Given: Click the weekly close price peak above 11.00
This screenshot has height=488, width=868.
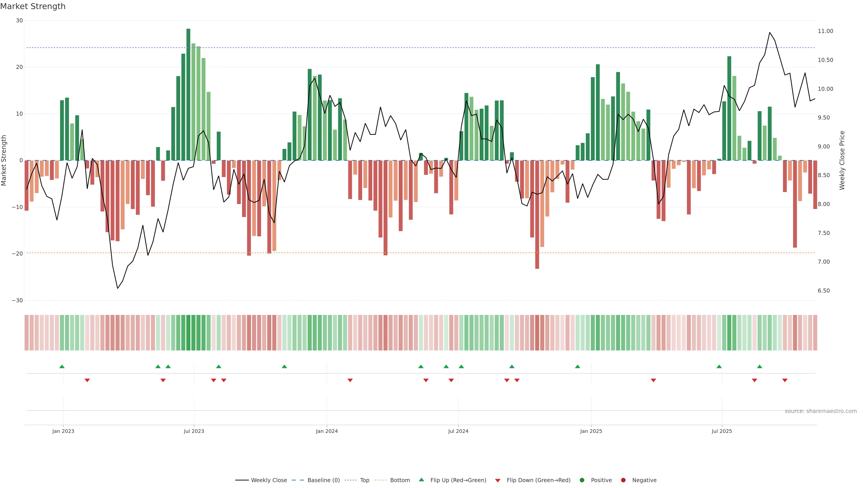Looking at the screenshot, I should 770,33.
